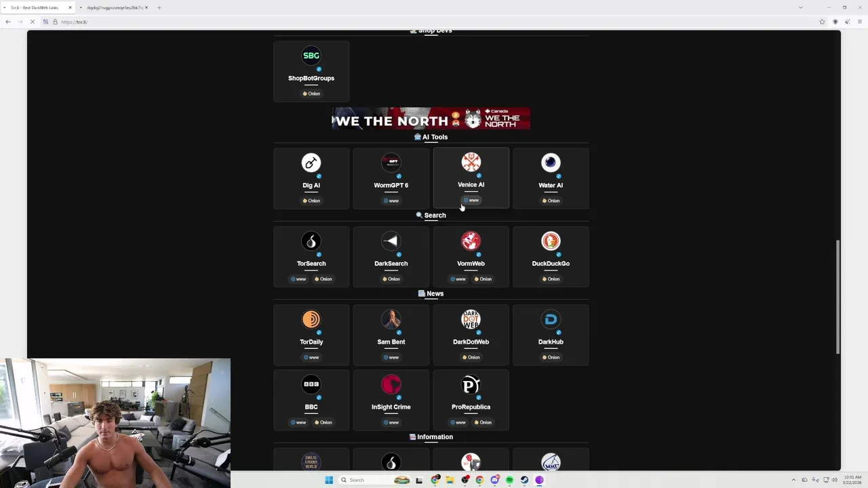Click the Onion link under Dig AI
868x488 pixels.
click(311, 201)
